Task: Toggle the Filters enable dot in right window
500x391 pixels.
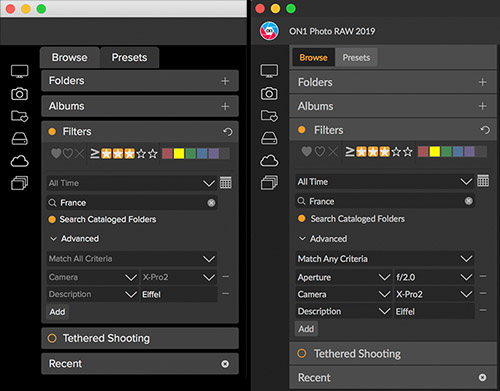Action: click(x=302, y=130)
